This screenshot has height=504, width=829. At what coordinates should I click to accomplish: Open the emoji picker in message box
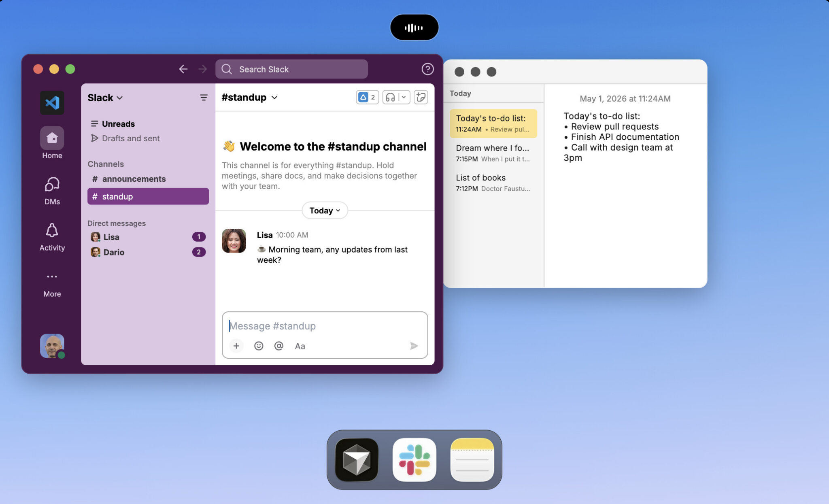pyautogui.click(x=259, y=346)
